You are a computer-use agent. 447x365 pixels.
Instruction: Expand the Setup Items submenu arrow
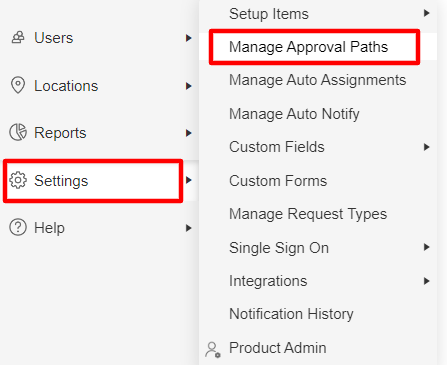pos(426,13)
